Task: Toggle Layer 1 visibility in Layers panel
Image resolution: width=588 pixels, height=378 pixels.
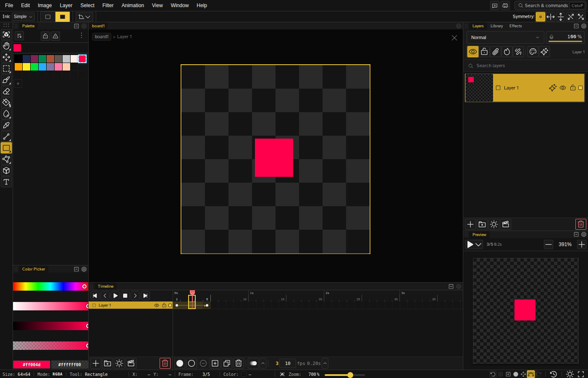Action: coord(563,88)
